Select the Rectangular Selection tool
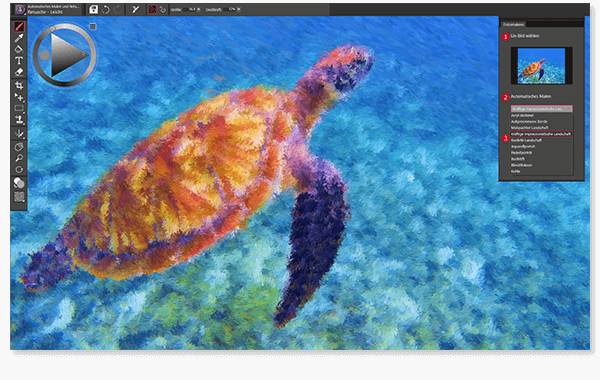 pos(19,108)
